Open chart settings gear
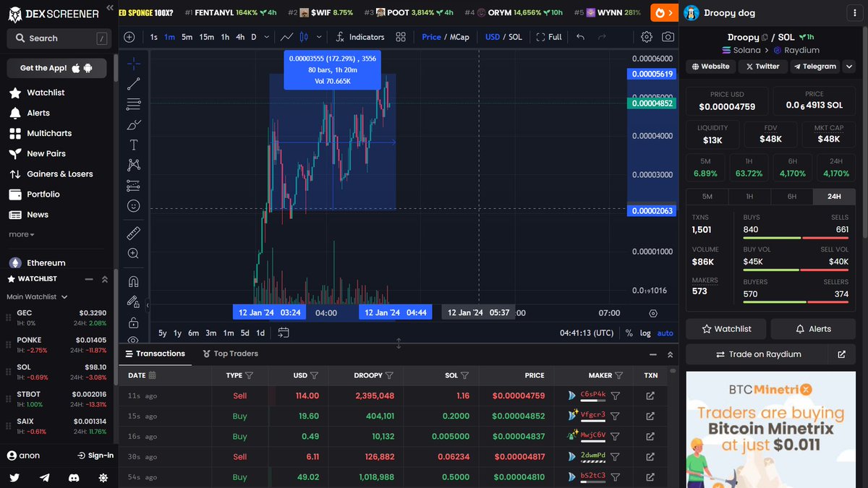Viewport: 868px width, 488px height. (x=647, y=37)
